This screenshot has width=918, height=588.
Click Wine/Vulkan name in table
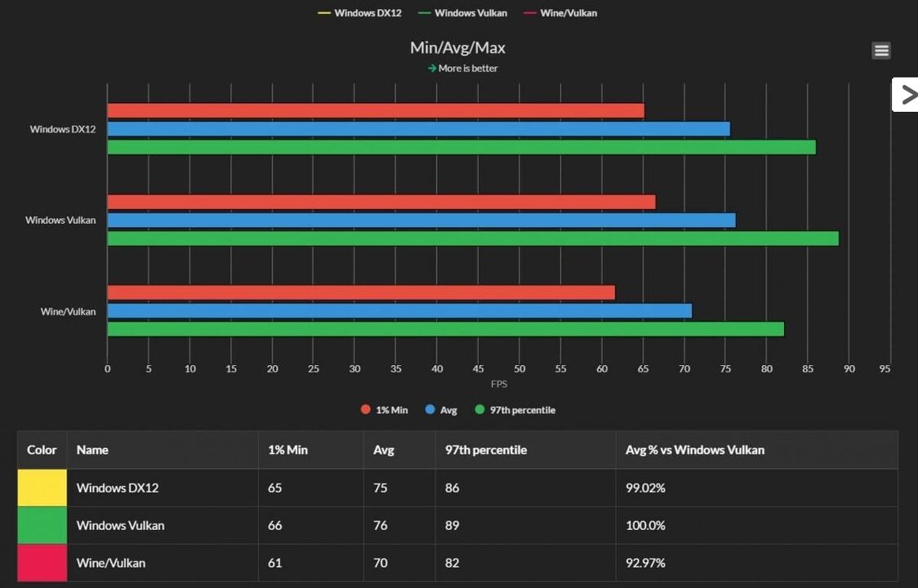coord(110,563)
